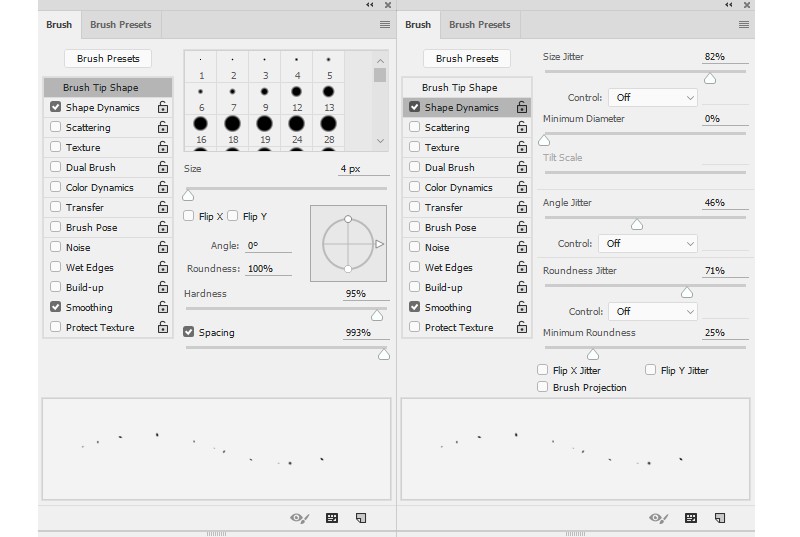Click the Hardness slider handle
The height and width of the screenshot is (537, 800).
(377, 315)
